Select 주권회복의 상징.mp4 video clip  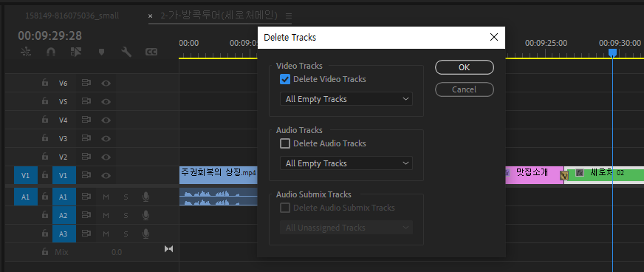(x=219, y=175)
